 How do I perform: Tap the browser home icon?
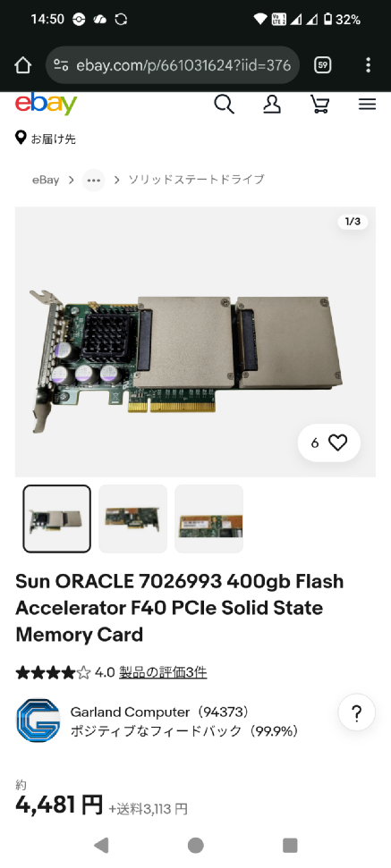[x=22, y=65]
